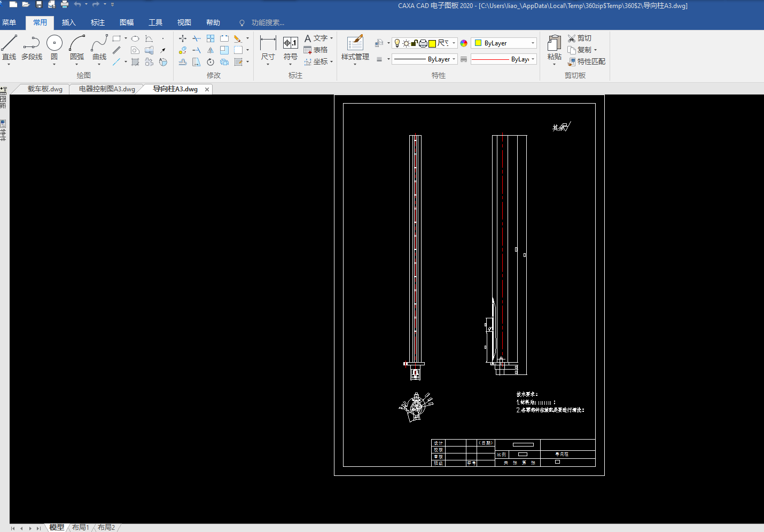Expand the Rectangle tool dropdown arrow
Viewport: 764px width, 532px height.
[x=126, y=38]
